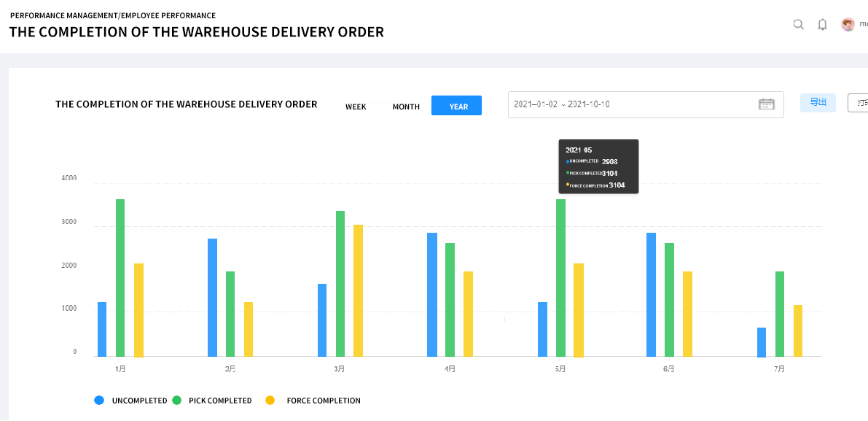This screenshot has height=421, width=868.
Task: Click the green Pick Completed legend dot
Action: [x=177, y=401]
